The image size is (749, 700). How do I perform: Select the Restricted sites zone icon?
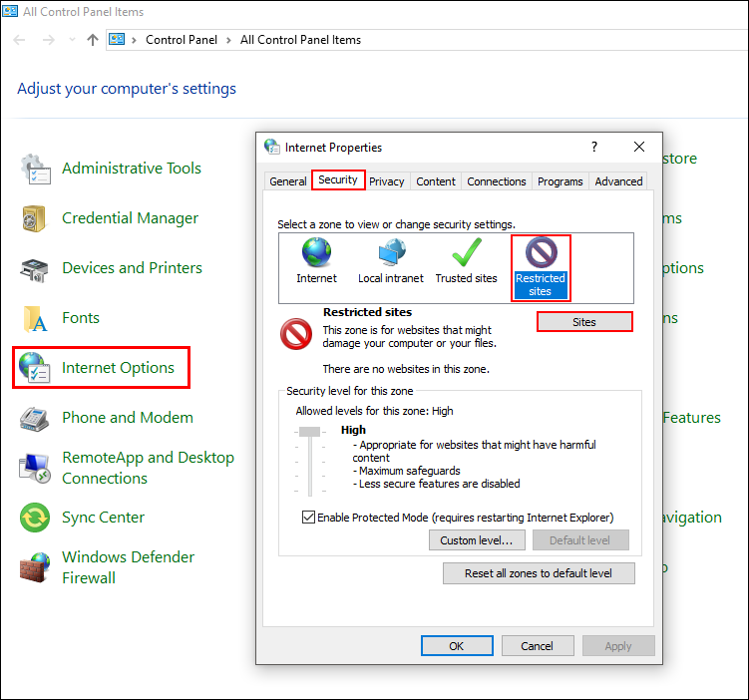click(x=541, y=252)
